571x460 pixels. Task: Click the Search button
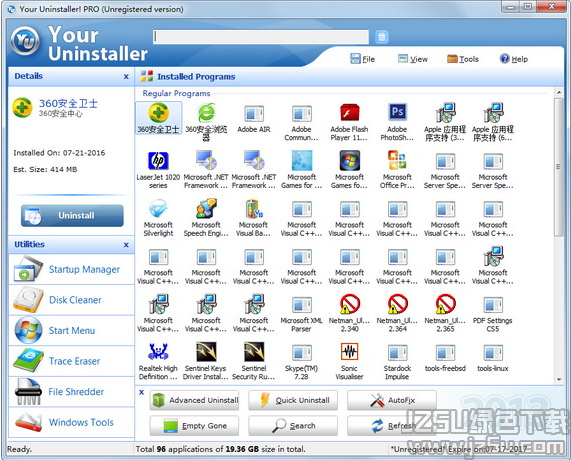tap(293, 425)
